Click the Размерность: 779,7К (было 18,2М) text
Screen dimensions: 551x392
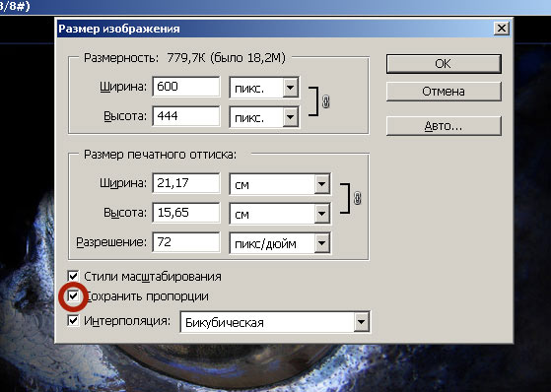[x=184, y=57]
